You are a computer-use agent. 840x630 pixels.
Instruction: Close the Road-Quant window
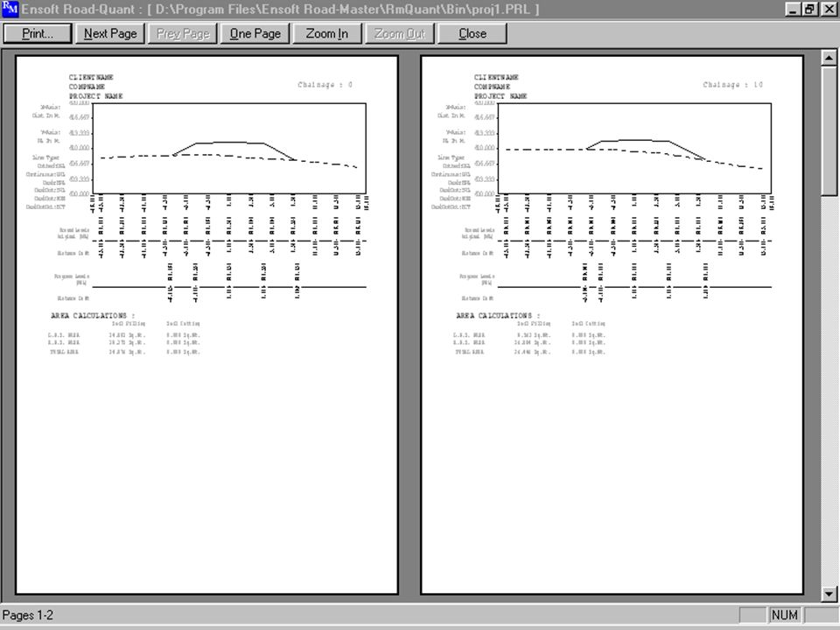tap(829, 9)
